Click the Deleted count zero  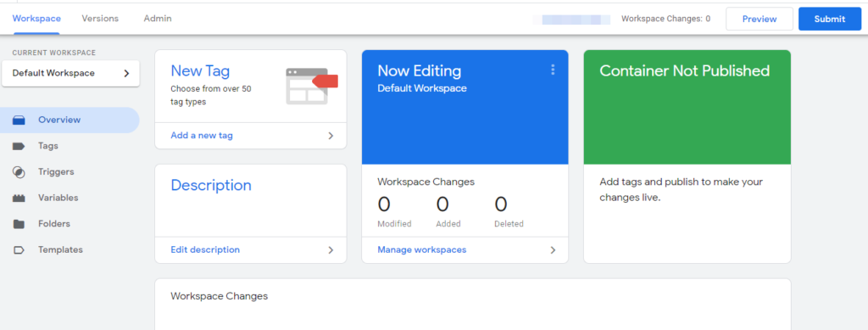pyautogui.click(x=500, y=204)
